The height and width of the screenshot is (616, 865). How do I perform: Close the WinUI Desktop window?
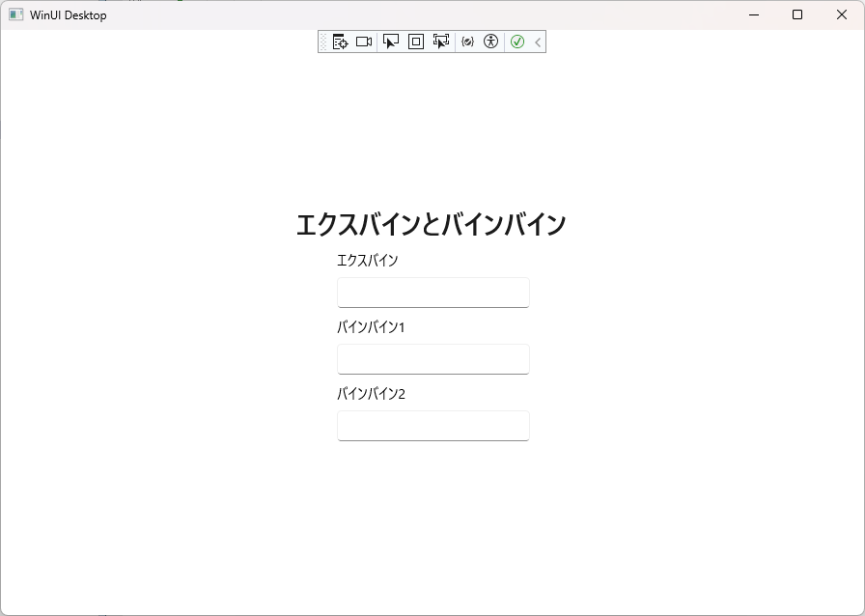tap(842, 14)
